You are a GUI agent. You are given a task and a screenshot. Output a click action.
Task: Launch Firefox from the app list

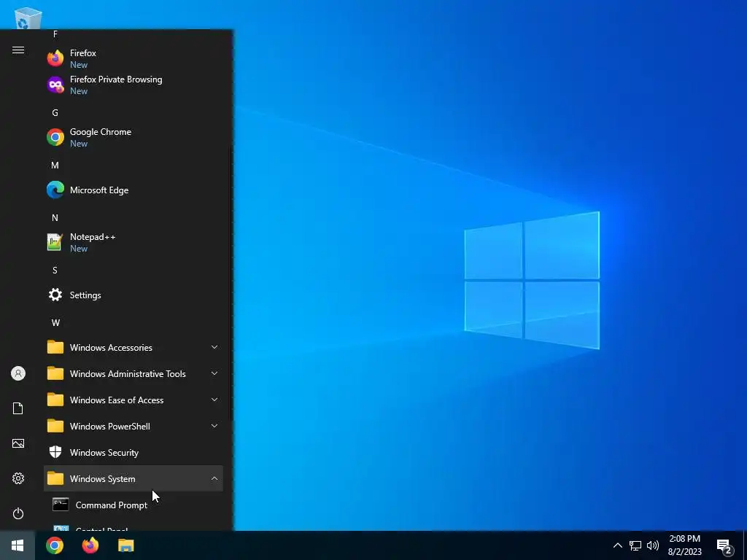click(133, 58)
